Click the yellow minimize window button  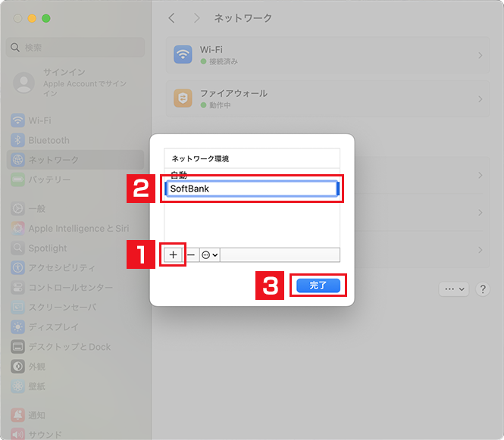(32, 18)
